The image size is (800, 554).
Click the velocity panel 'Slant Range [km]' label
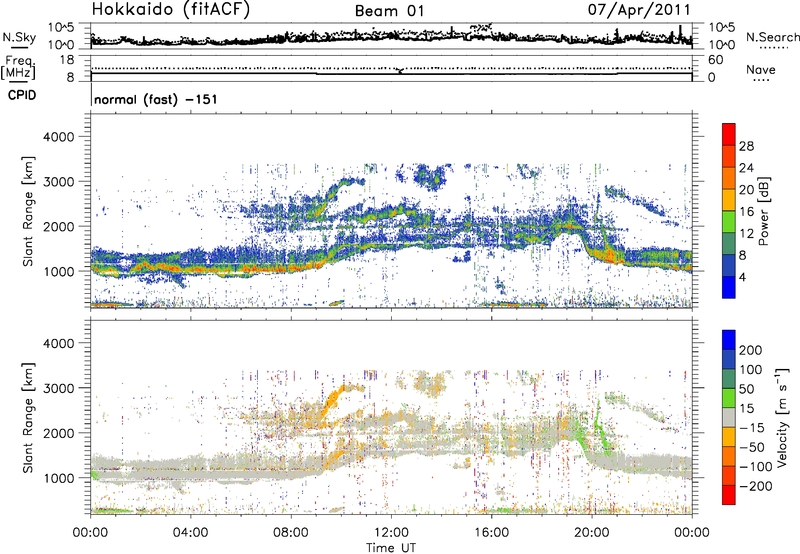(x=28, y=418)
